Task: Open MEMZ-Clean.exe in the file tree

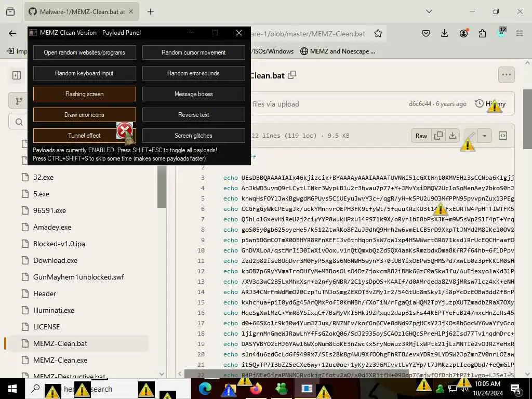Action: pos(60,360)
